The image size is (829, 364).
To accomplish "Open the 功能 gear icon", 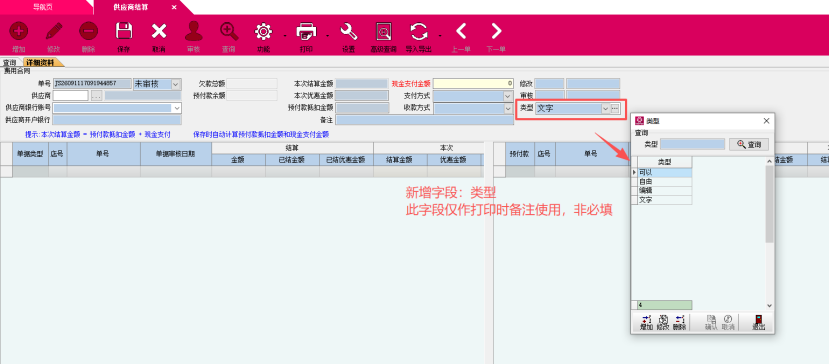I will (x=263, y=31).
